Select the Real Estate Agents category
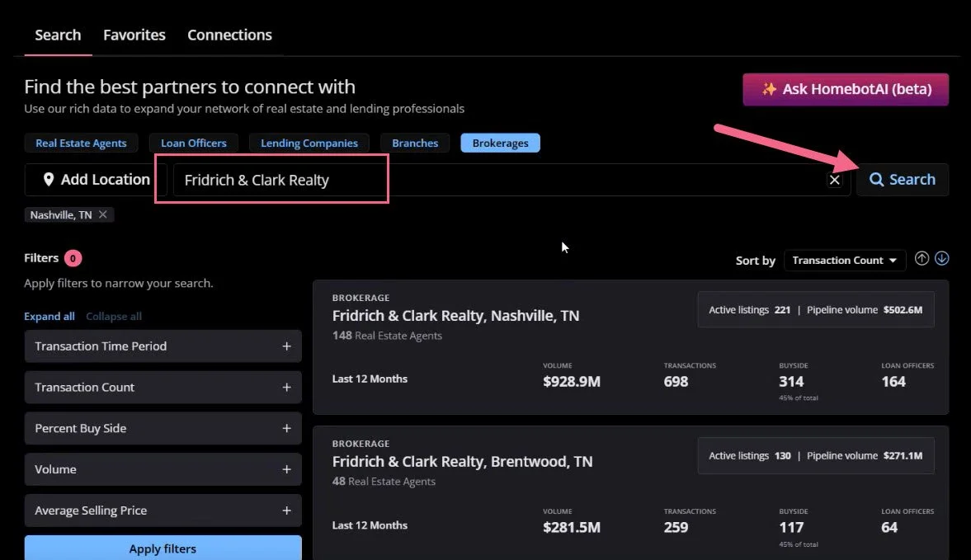 pos(81,143)
